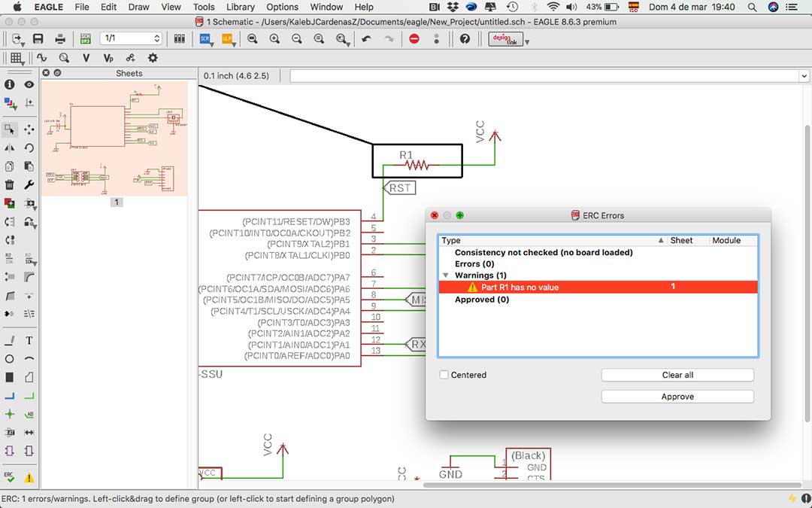
Task: Click the zoom-to-fit magnifier icon
Action: tap(252, 39)
